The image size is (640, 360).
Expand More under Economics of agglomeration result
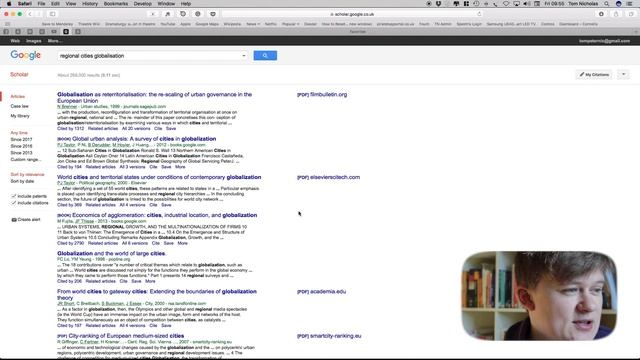(182, 243)
